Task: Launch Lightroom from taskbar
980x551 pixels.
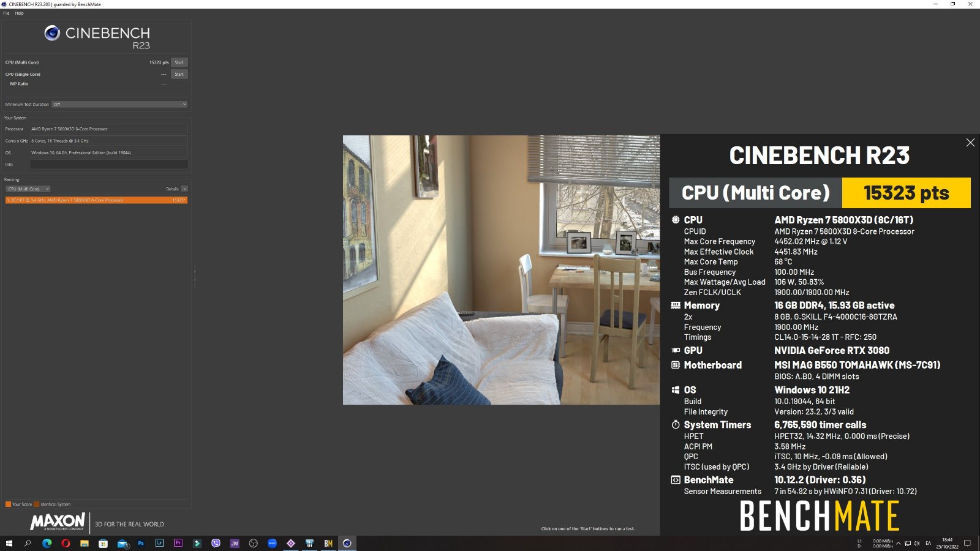Action: 159,543
